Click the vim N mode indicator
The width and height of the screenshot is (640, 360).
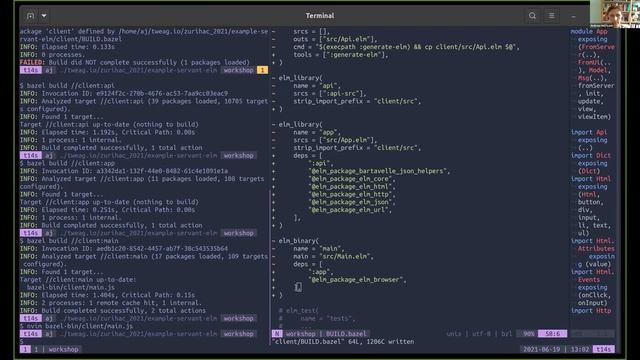277,334
